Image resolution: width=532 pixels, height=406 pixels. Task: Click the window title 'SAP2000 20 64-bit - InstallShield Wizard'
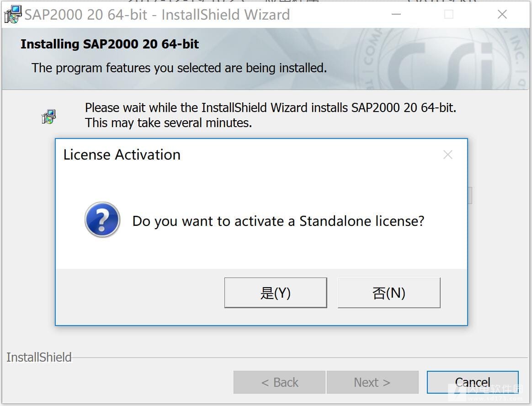(x=157, y=15)
